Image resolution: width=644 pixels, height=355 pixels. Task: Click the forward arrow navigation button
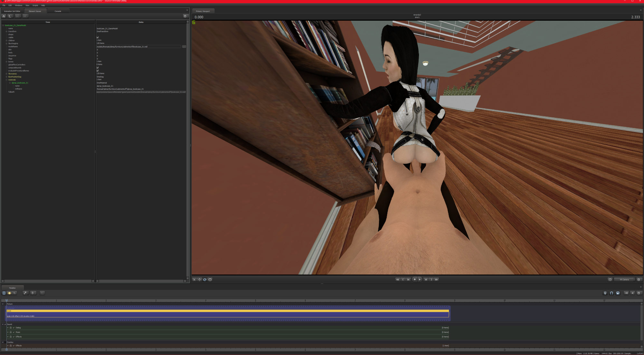[x=25, y=16]
